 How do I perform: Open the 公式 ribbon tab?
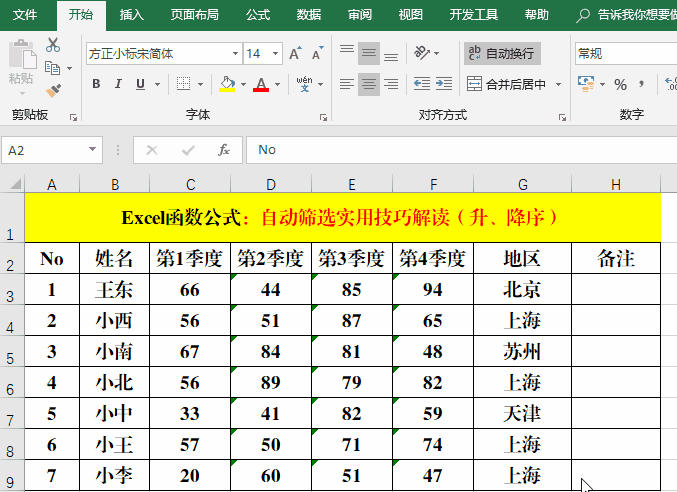click(257, 15)
